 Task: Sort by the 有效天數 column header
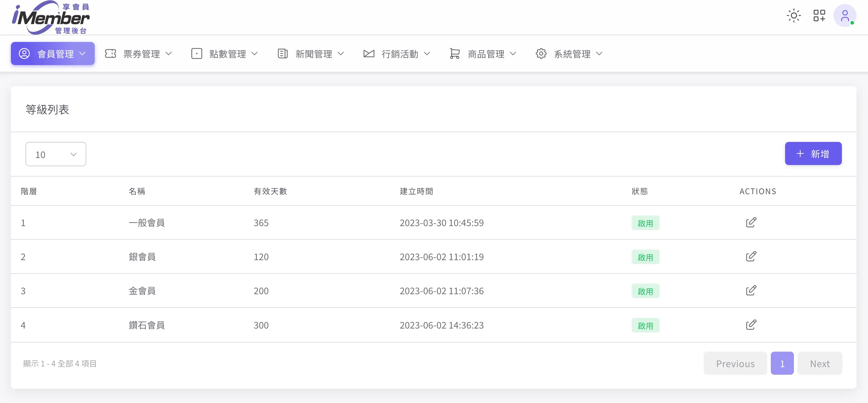pyautogui.click(x=270, y=191)
